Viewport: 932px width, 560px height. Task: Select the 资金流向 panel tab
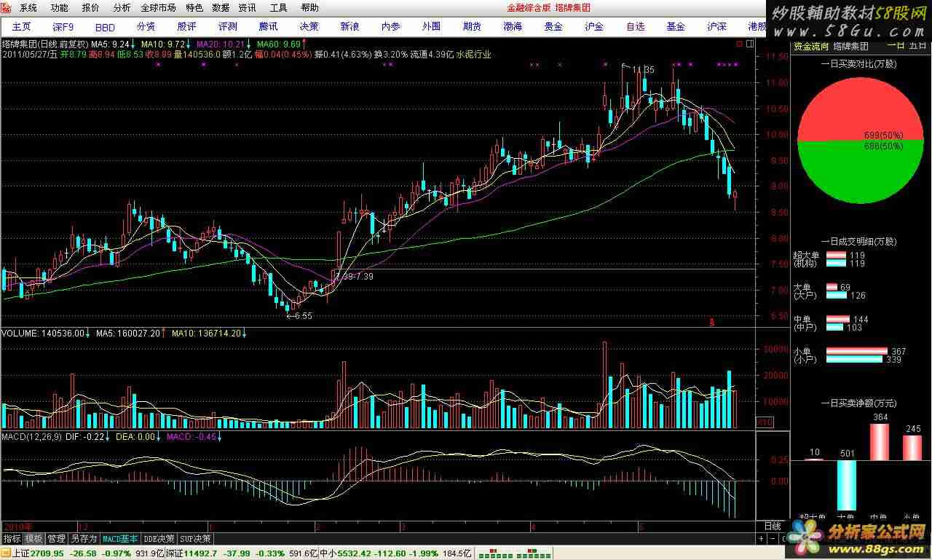click(x=810, y=45)
